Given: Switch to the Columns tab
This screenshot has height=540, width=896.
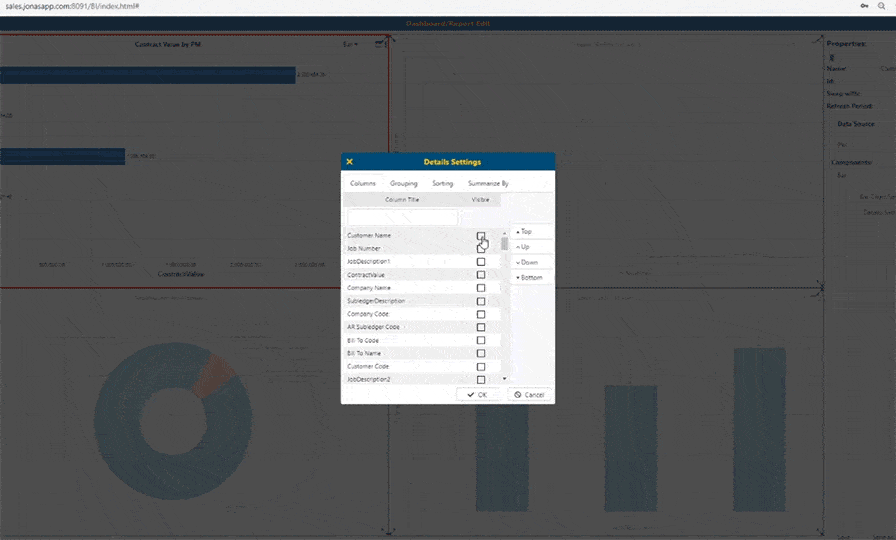Looking at the screenshot, I should pos(363,183).
